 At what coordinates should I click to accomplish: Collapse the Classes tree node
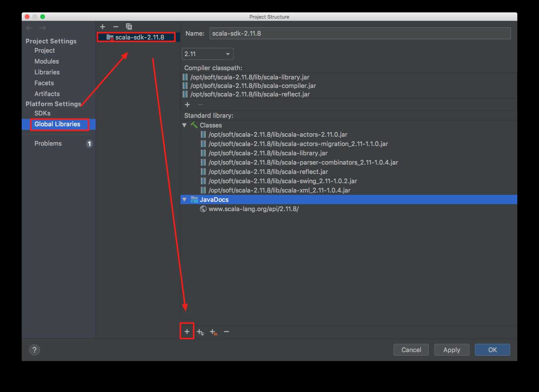[184, 125]
